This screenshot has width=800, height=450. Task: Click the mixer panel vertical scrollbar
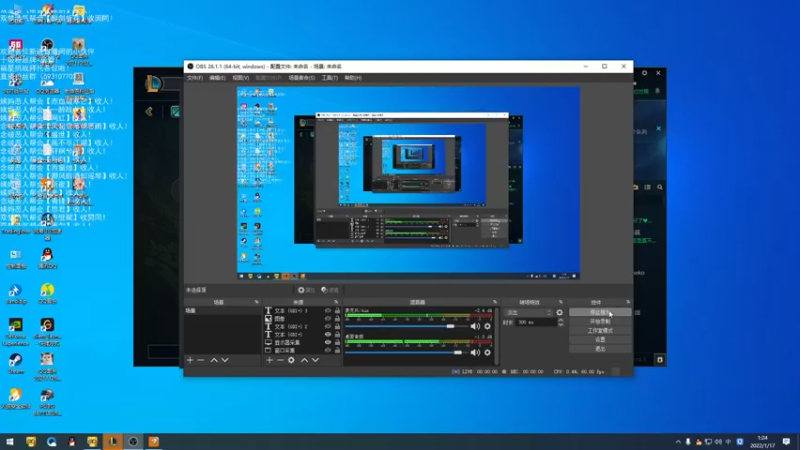pyautogui.click(x=496, y=336)
